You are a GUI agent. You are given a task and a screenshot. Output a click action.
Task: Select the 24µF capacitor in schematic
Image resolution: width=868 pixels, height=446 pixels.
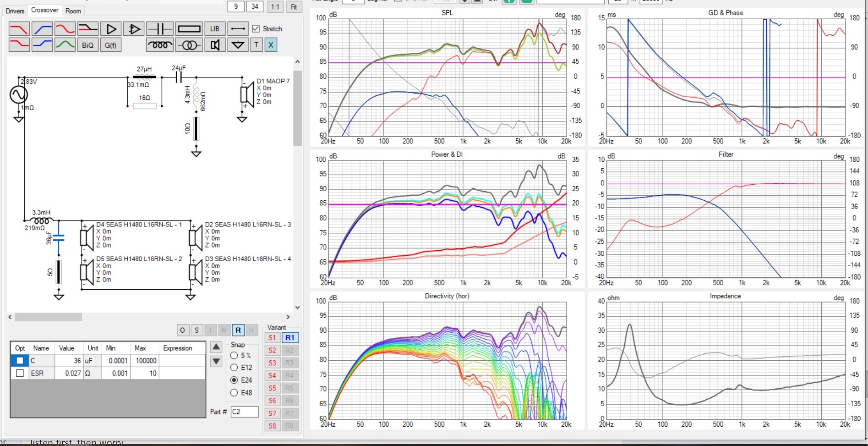(179, 78)
